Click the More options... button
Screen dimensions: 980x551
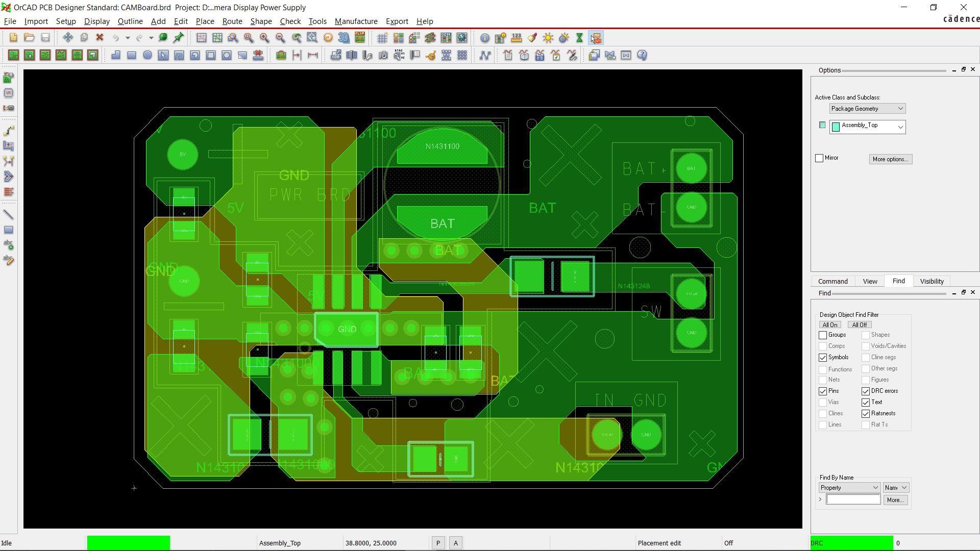890,159
